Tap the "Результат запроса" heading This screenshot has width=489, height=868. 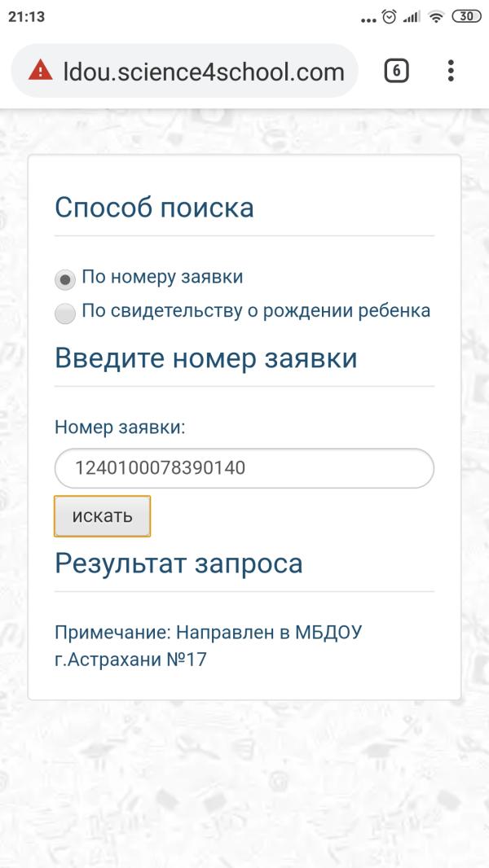178,563
